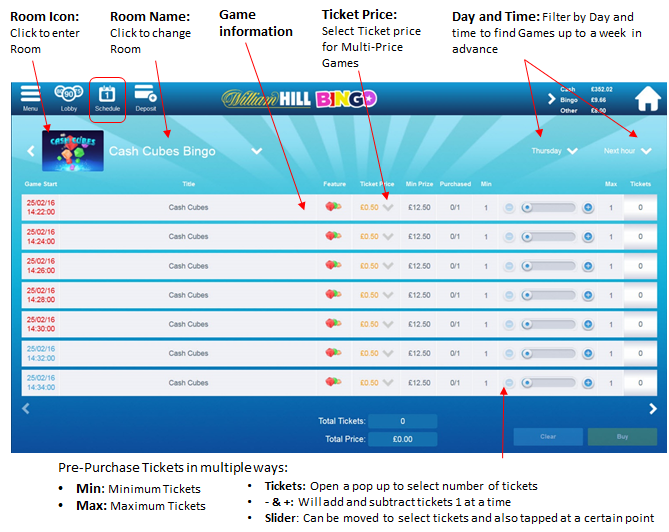Add a ticket with plus on 14:28:00 game
Viewport: 669px width, 532px height.
coord(588,295)
